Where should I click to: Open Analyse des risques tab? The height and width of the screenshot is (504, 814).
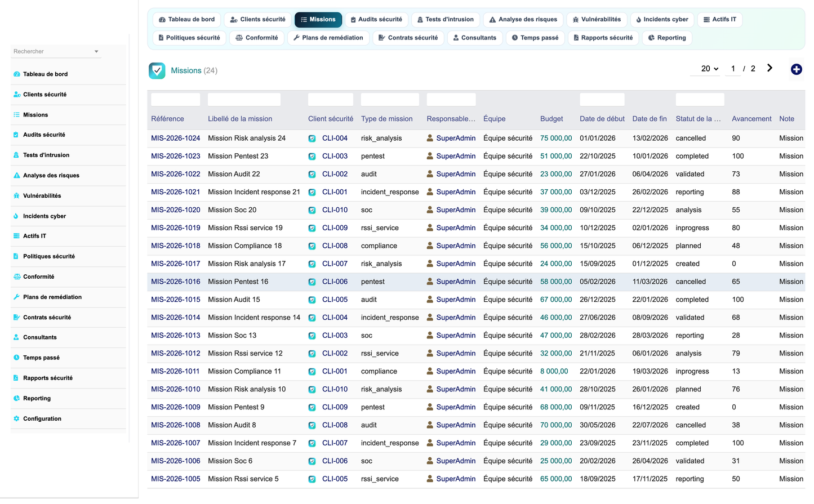coord(523,19)
